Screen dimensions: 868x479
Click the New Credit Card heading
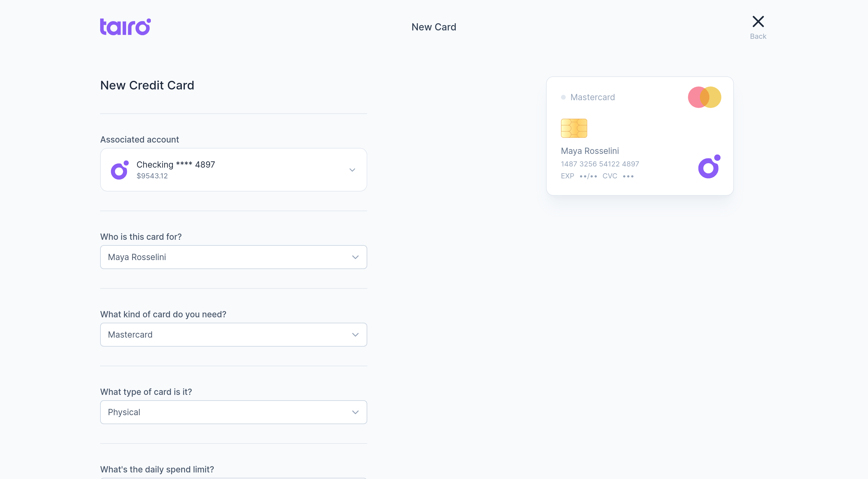coord(147,86)
